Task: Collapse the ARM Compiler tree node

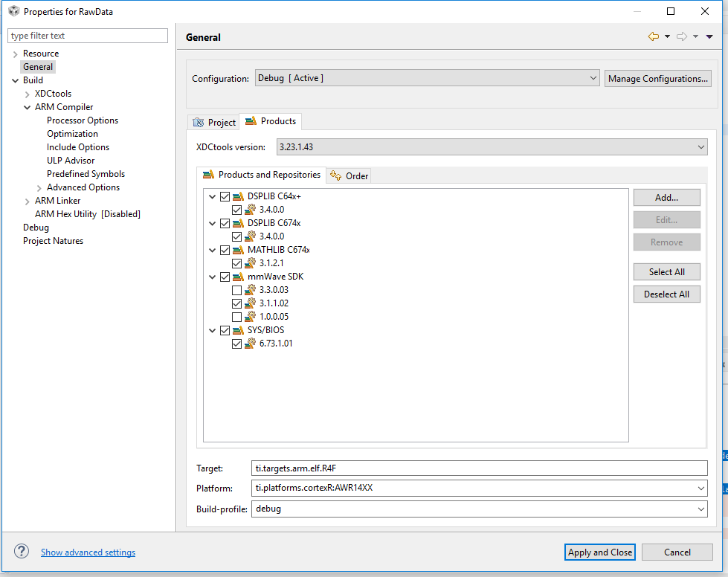Action: pyautogui.click(x=27, y=107)
